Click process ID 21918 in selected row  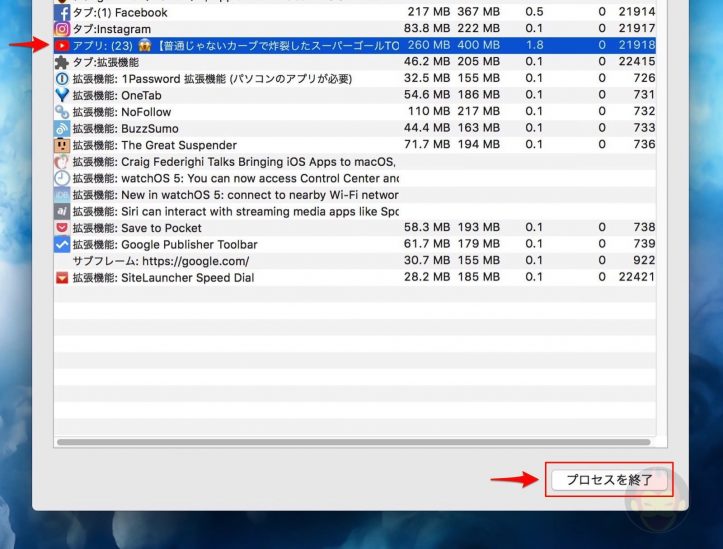(x=637, y=45)
